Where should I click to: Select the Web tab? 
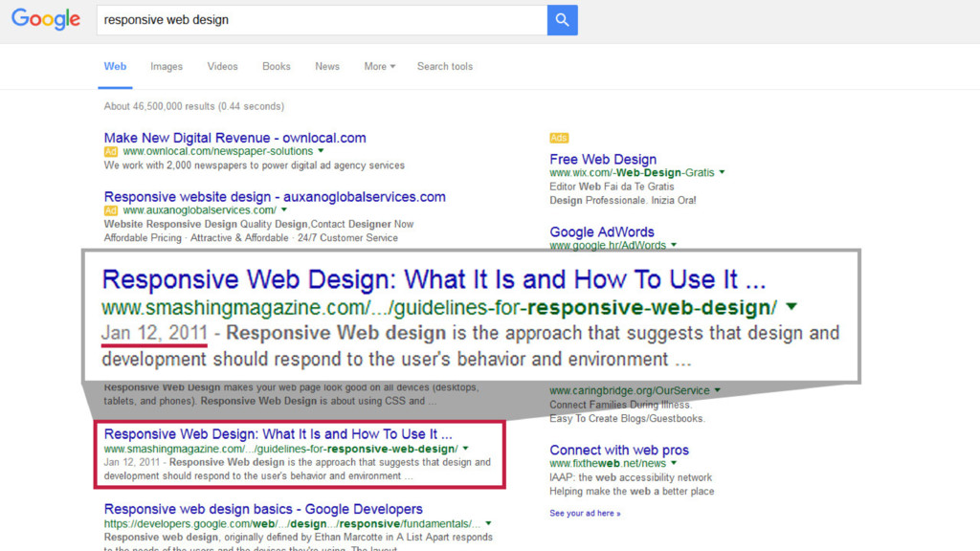click(x=115, y=66)
